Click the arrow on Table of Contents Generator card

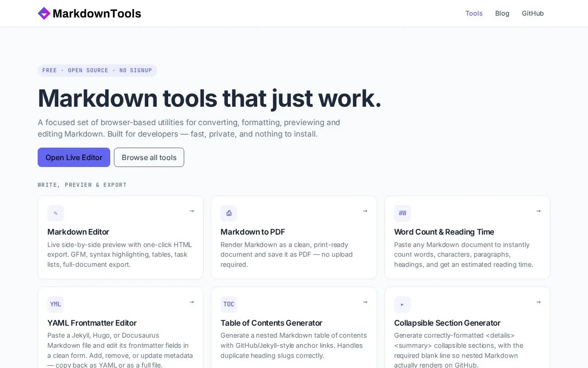click(365, 302)
